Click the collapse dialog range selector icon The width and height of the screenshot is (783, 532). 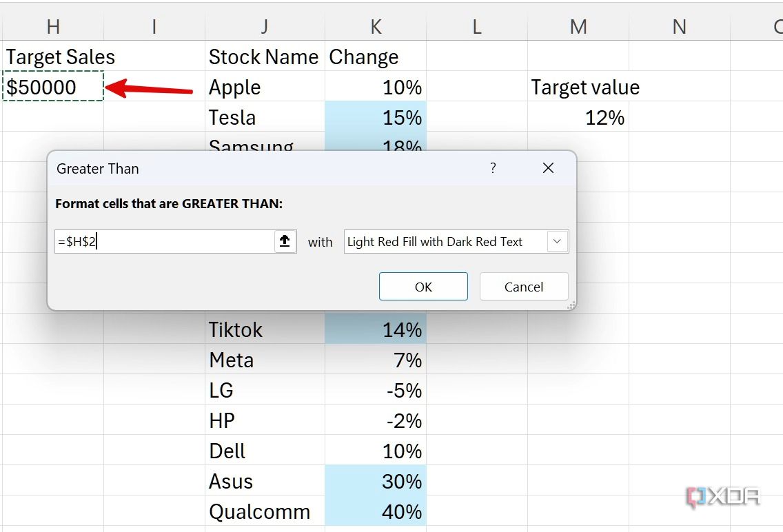[x=285, y=241]
